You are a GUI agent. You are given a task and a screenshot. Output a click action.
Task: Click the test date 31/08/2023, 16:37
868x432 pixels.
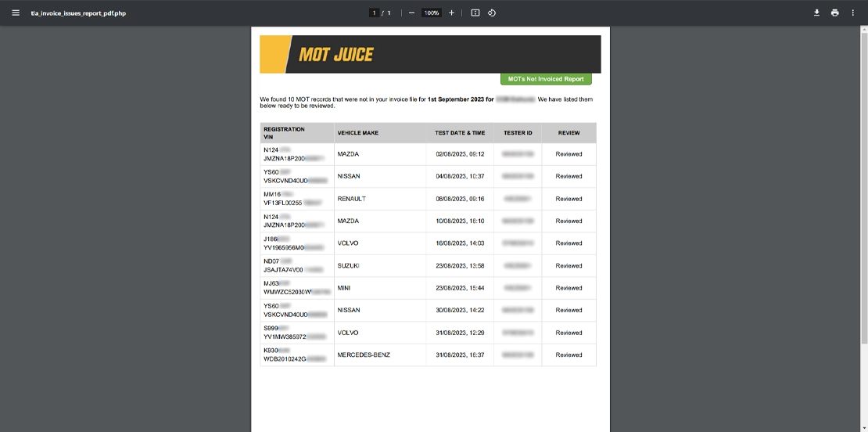coord(460,355)
